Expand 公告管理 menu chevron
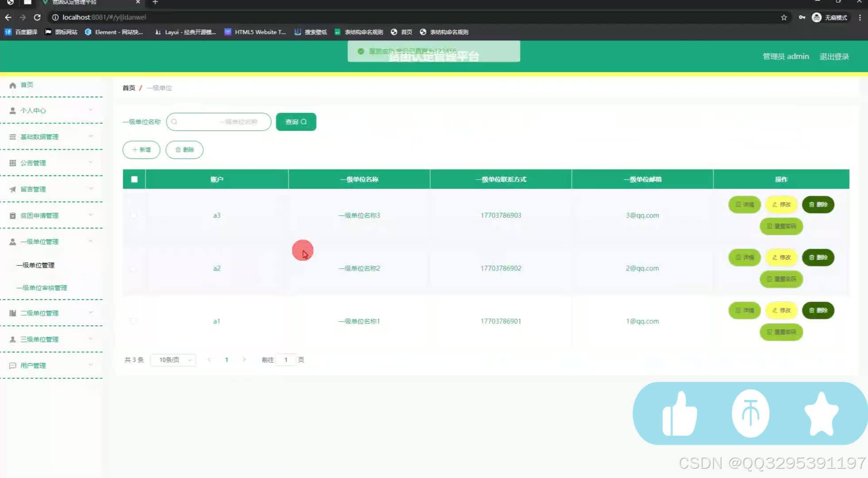Image resolution: width=868 pixels, height=478 pixels. [x=91, y=162]
